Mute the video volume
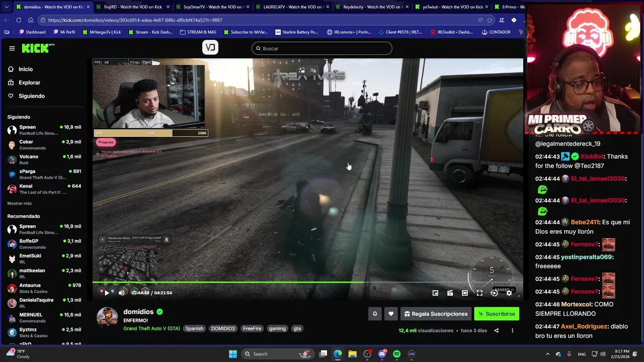The image size is (644, 362). 121,293
